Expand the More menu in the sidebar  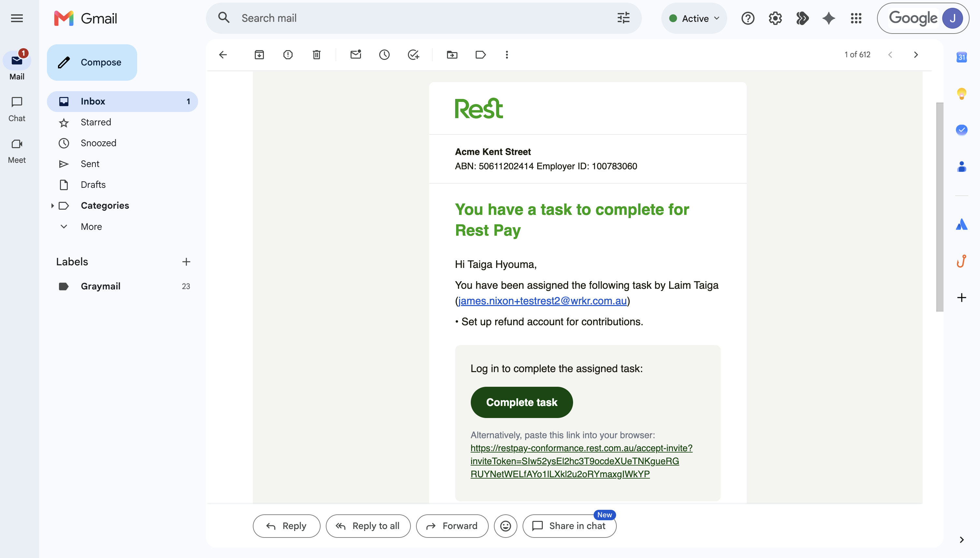[x=91, y=227]
